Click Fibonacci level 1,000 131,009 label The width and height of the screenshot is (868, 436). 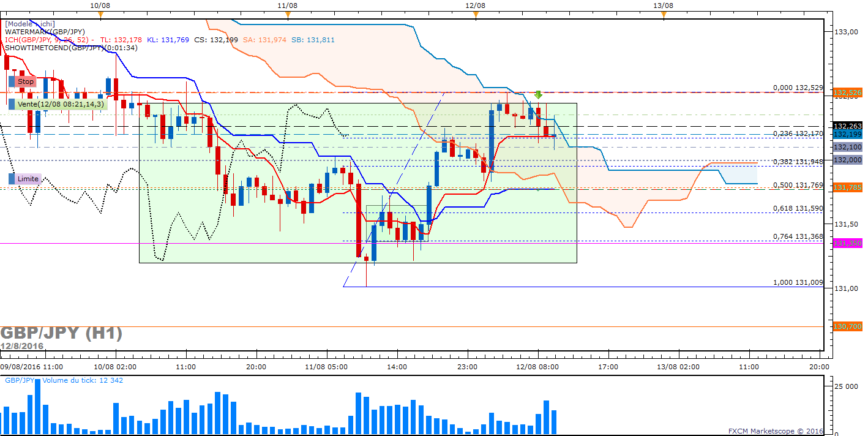[798, 283]
